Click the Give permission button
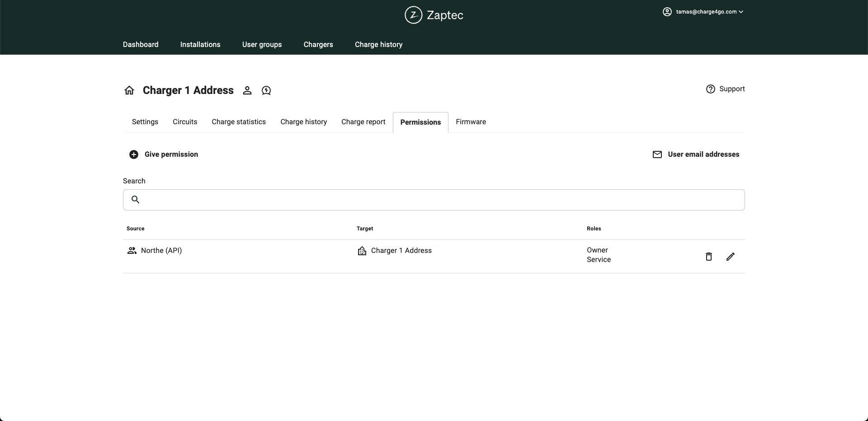This screenshot has width=868, height=421. tap(164, 154)
